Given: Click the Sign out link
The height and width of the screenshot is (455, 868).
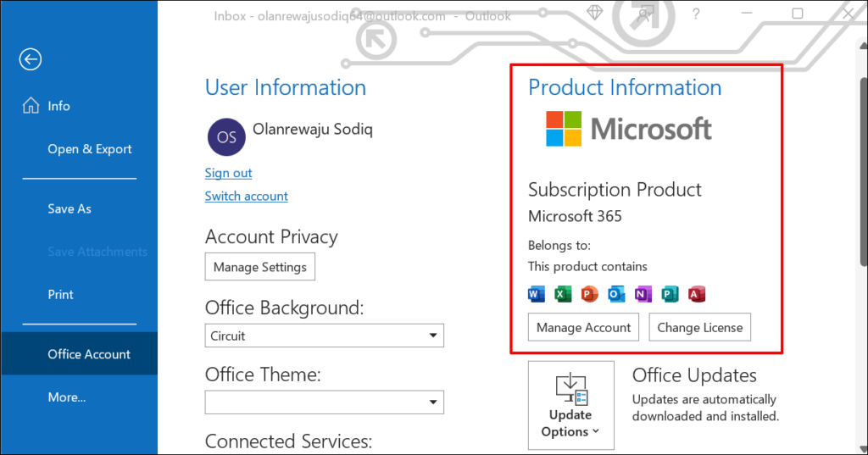Looking at the screenshot, I should tap(228, 173).
